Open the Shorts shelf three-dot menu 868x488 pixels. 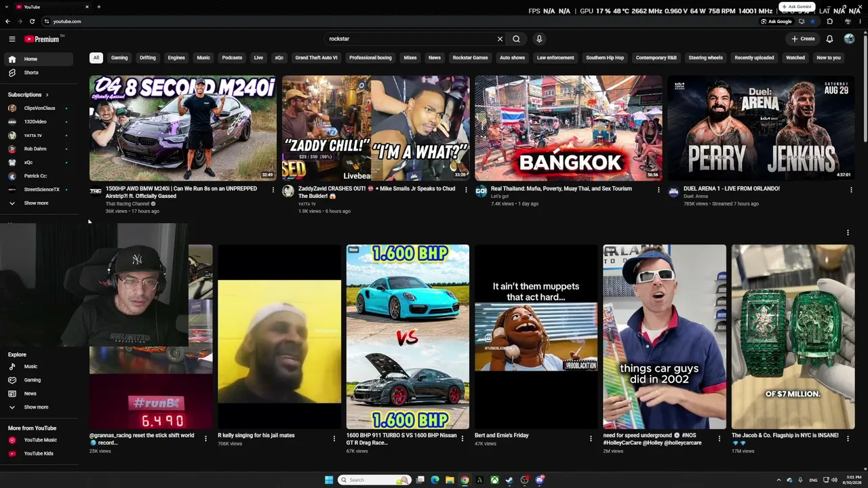click(848, 233)
